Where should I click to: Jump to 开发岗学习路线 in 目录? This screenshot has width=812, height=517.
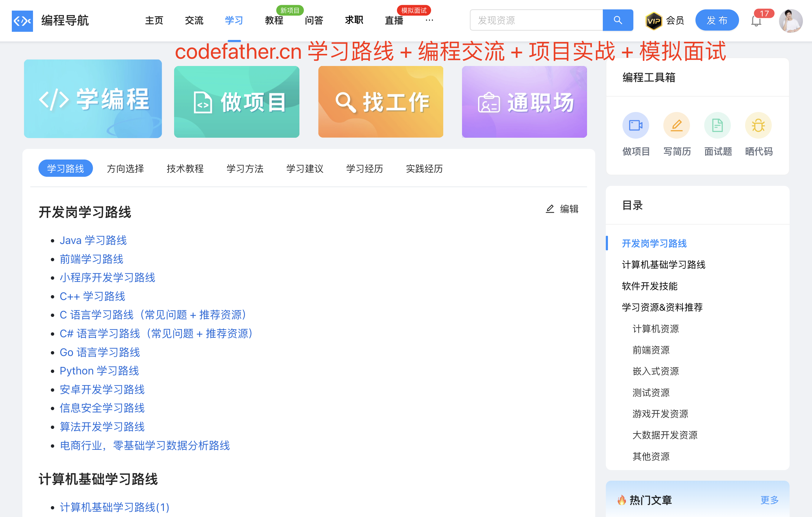click(x=654, y=243)
